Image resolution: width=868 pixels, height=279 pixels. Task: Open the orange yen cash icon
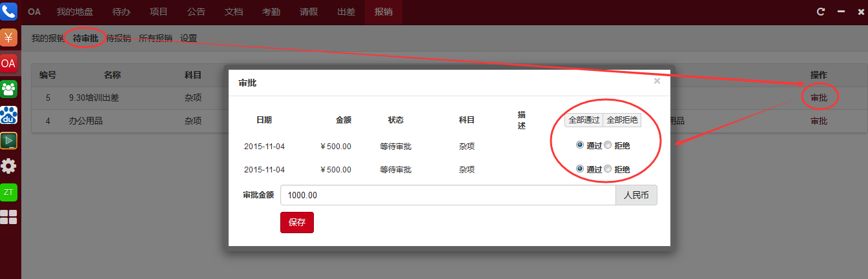(8, 37)
